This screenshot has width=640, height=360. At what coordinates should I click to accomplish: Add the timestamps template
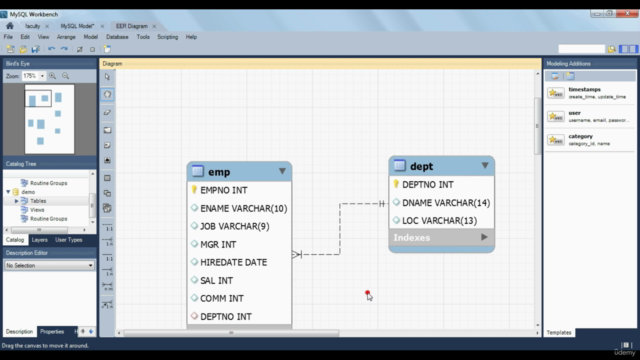pos(590,93)
